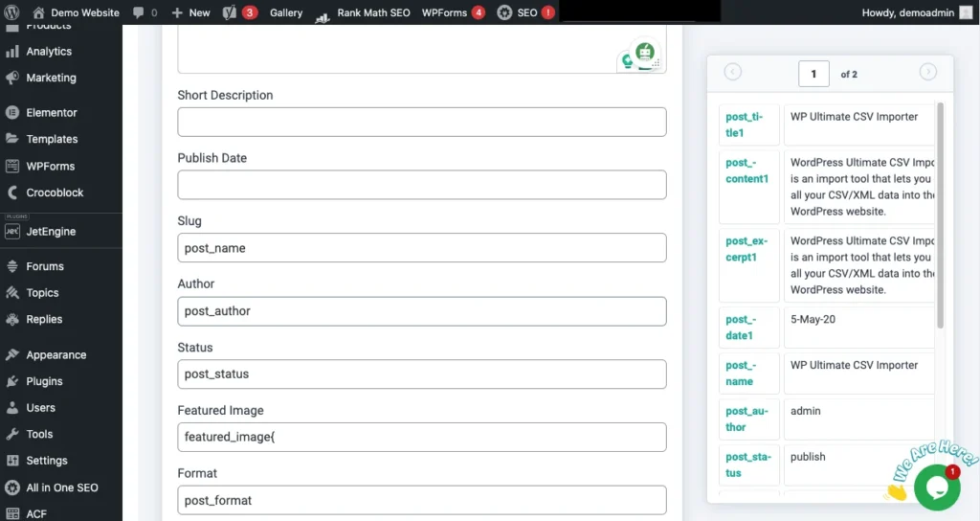Screen dimensions: 980x521
Task: Click the page number box in preview
Action: point(813,74)
